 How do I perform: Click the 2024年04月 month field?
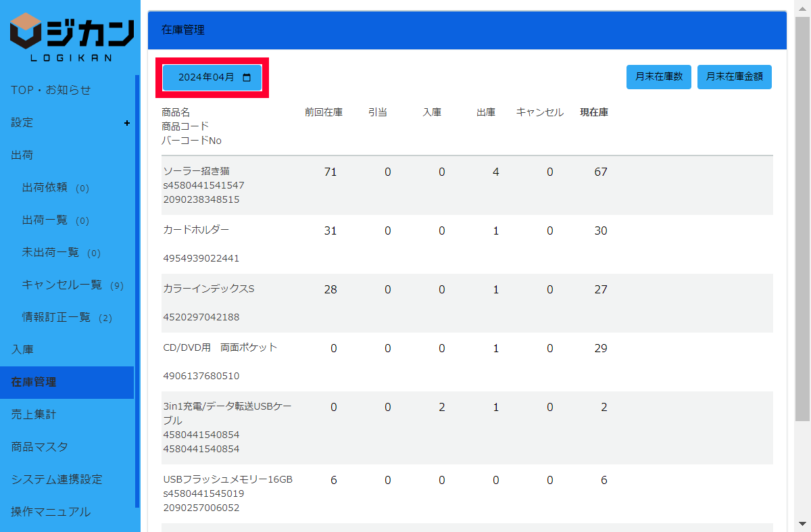[206, 78]
